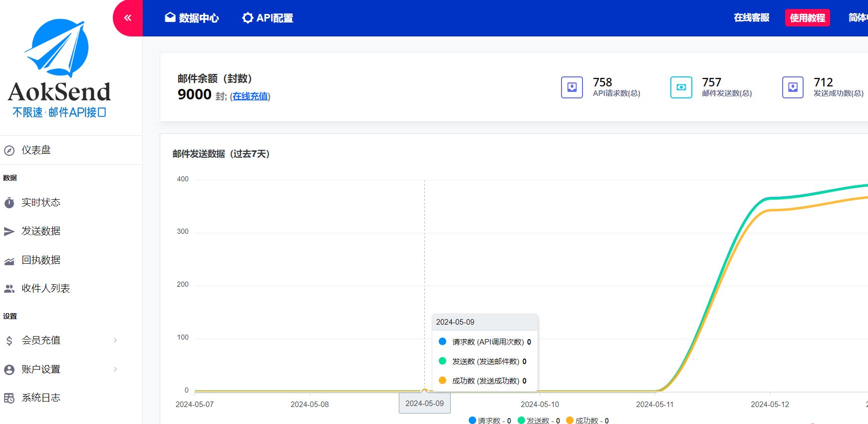Click the 在线充值 recharge link
The image size is (868, 424).
[x=250, y=96]
